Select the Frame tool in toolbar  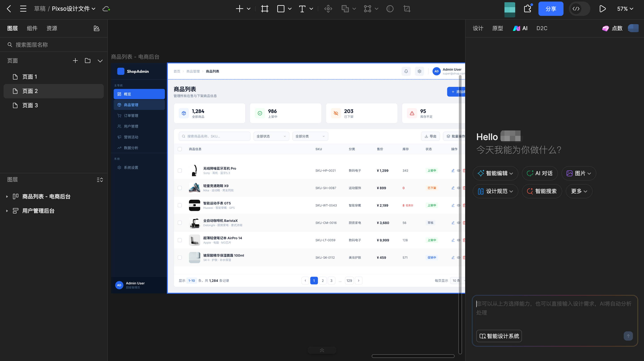click(x=265, y=9)
